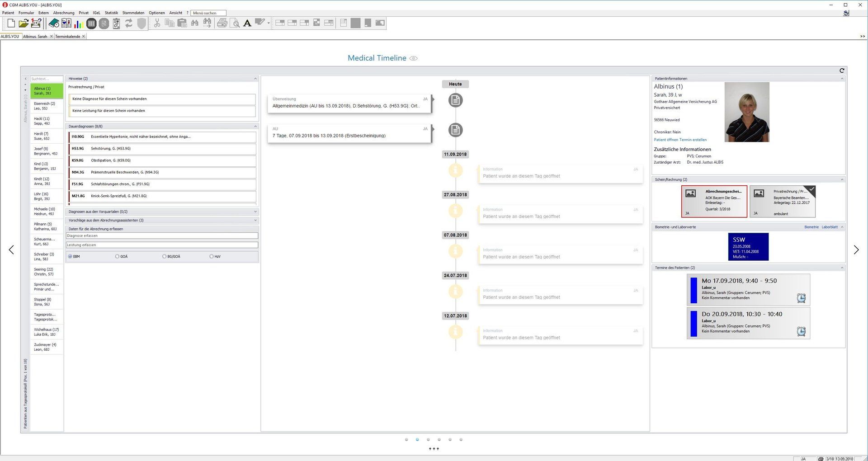The width and height of the screenshot is (868, 461).
Task: Open the new document icon
Action: pos(11,23)
